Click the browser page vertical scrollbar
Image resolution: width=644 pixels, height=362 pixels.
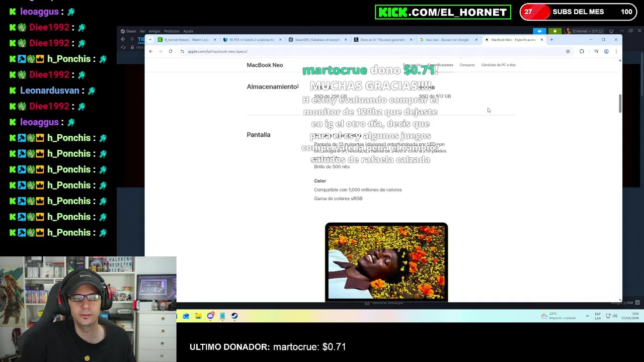pos(620,104)
